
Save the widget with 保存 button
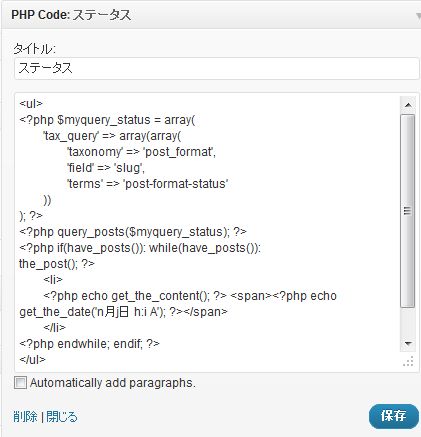393,416
